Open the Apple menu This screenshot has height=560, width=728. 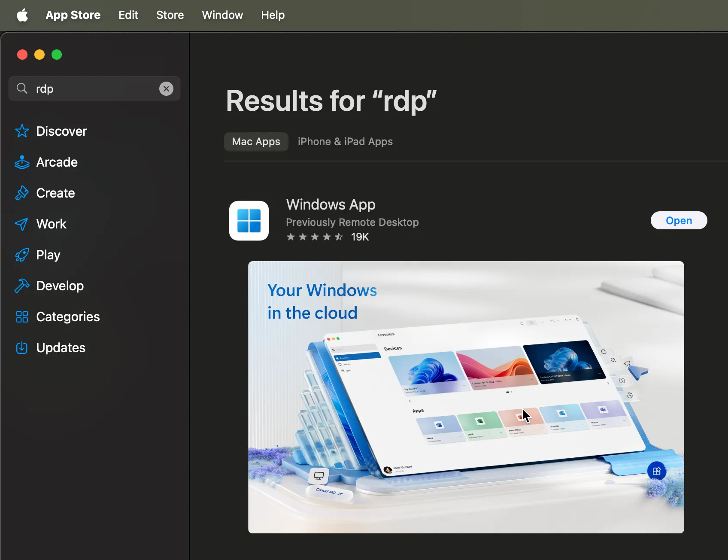point(22,15)
